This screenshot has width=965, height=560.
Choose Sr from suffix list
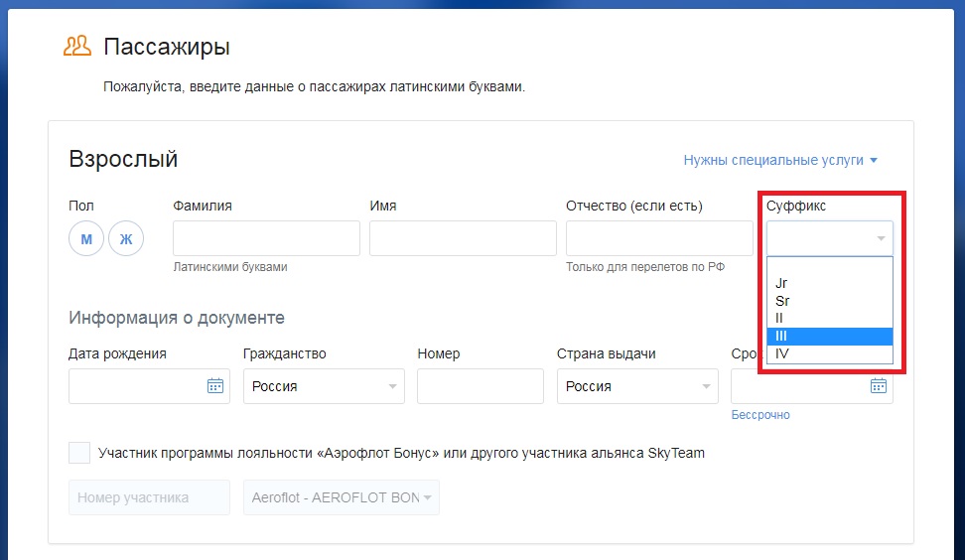click(782, 301)
